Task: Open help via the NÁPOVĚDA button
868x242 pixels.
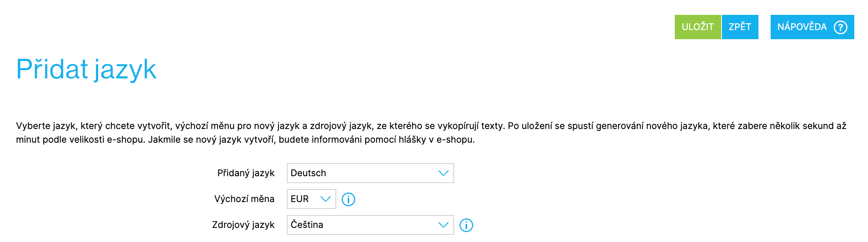Action: (812, 27)
